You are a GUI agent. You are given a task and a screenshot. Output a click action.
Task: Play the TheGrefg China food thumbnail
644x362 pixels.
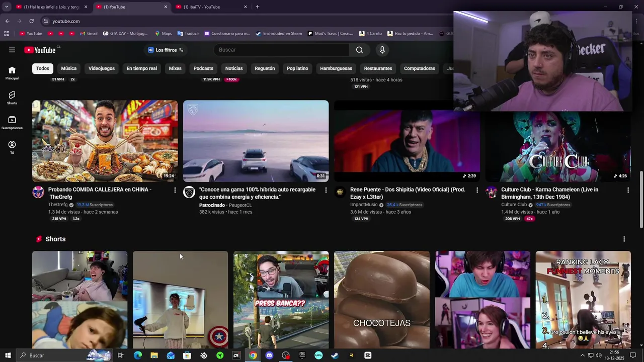(x=105, y=141)
